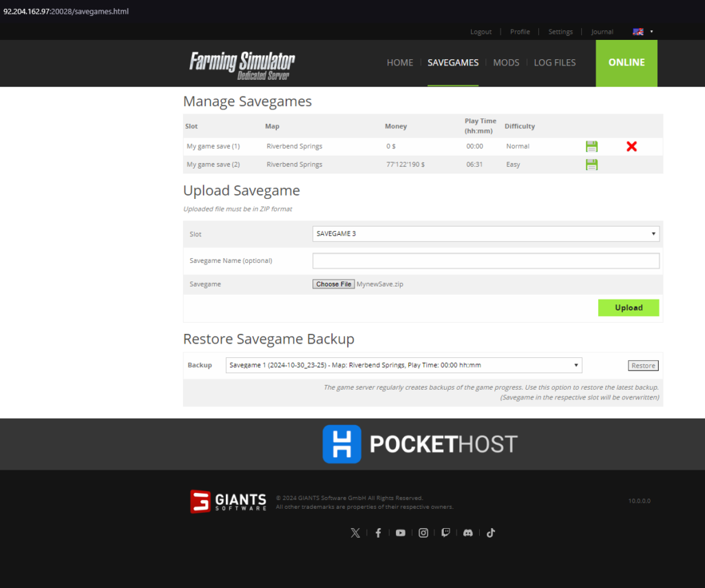This screenshot has width=705, height=588.
Task: Toggle the ONLINE server status button
Action: 627,63
